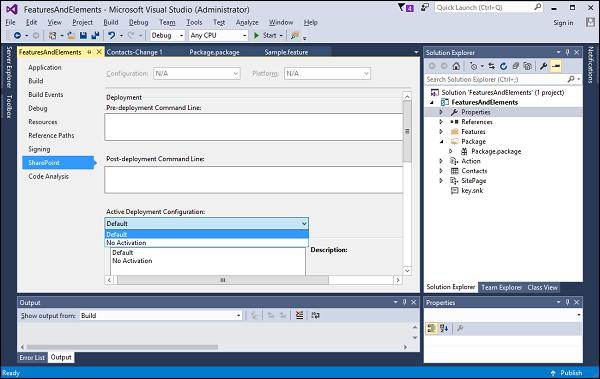The width and height of the screenshot is (600, 379).
Task: Expand the Properties node in Solution Explorer
Action: (441, 112)
